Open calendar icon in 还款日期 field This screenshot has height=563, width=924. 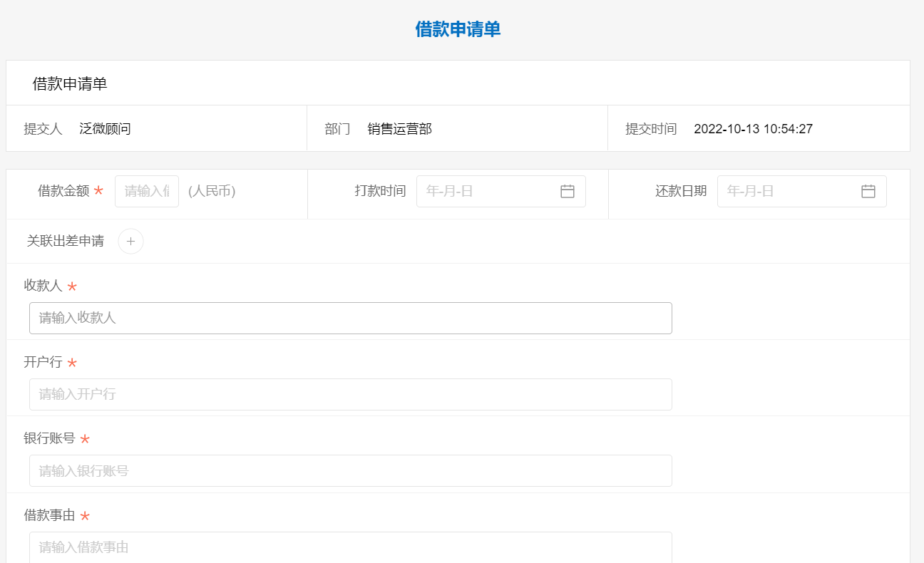[868, 191]
